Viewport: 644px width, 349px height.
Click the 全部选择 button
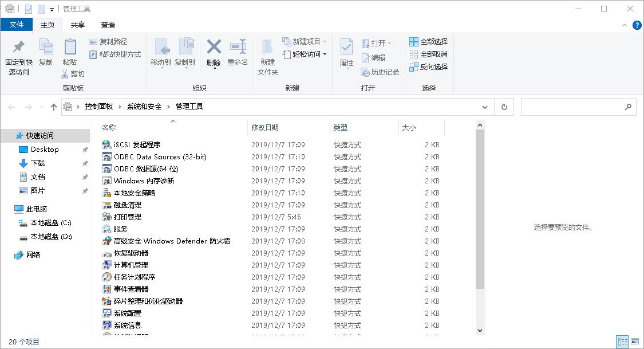[x=430, y=41]
